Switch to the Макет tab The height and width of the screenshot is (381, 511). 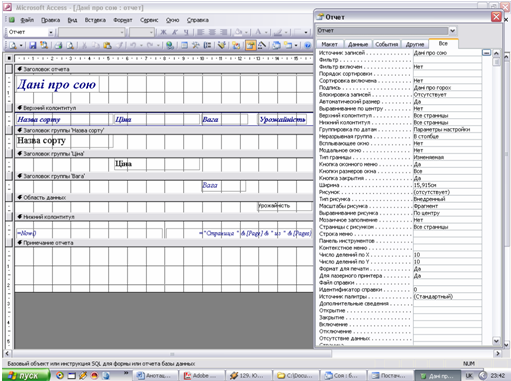coord(329,44)
